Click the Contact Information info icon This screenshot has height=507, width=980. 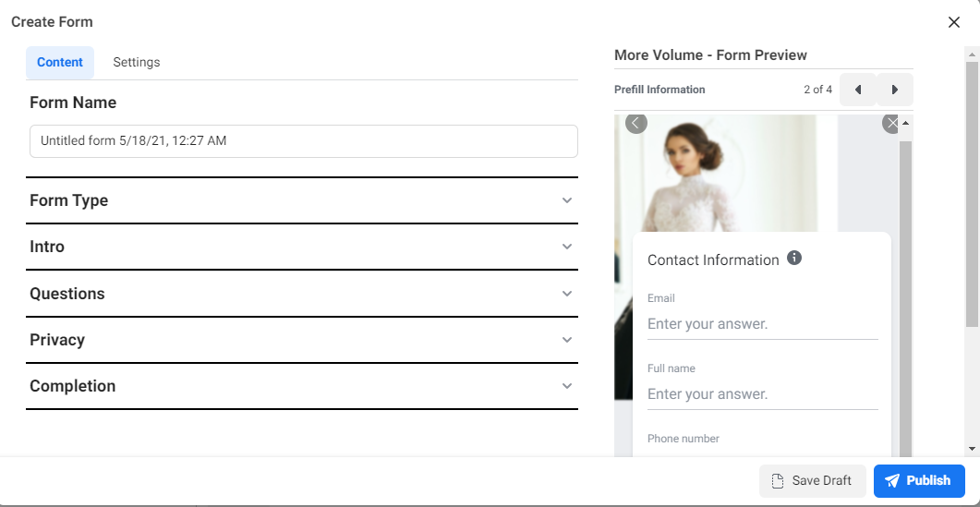coord(794,259)
